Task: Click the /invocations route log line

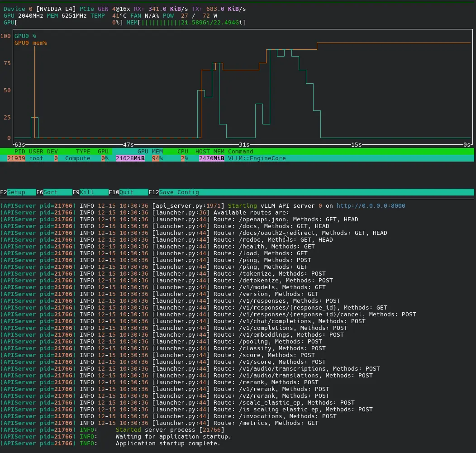Action: click(x=168, y=416)
